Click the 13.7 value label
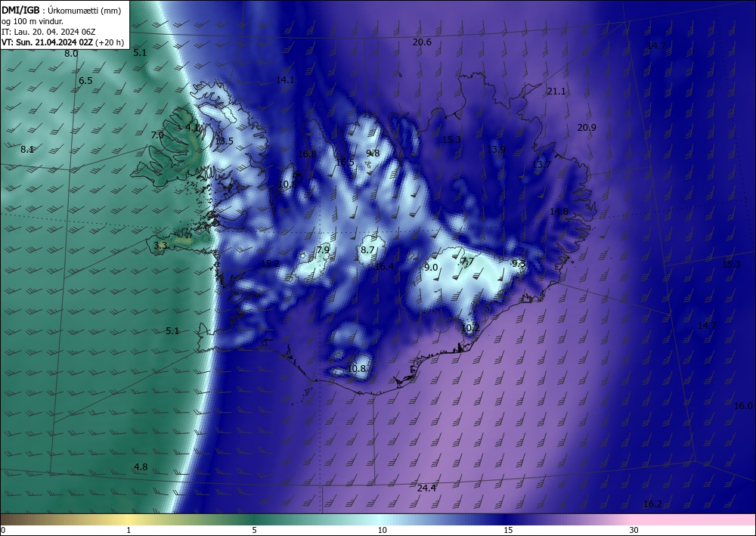The height and width of the screenshot is (536, 756). [x=541, y=165]
